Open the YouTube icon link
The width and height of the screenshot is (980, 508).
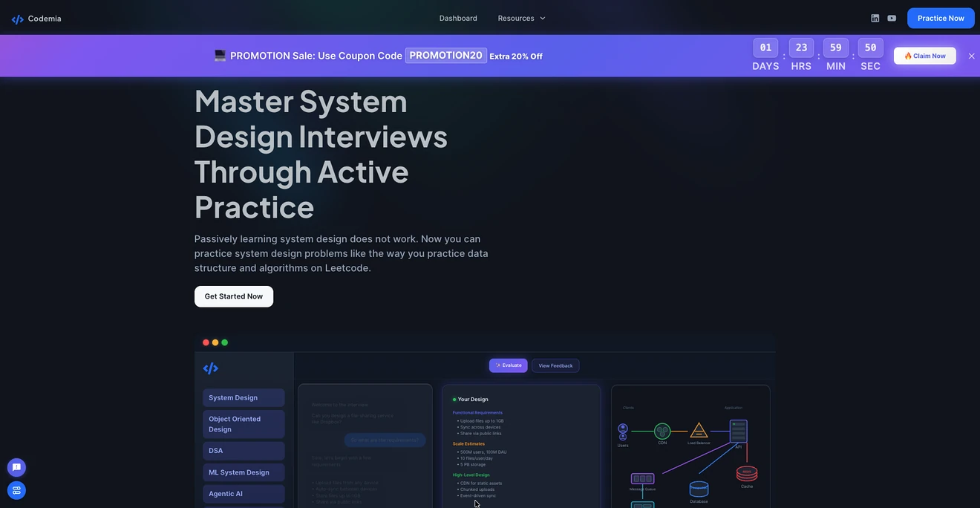coord(892,18)
